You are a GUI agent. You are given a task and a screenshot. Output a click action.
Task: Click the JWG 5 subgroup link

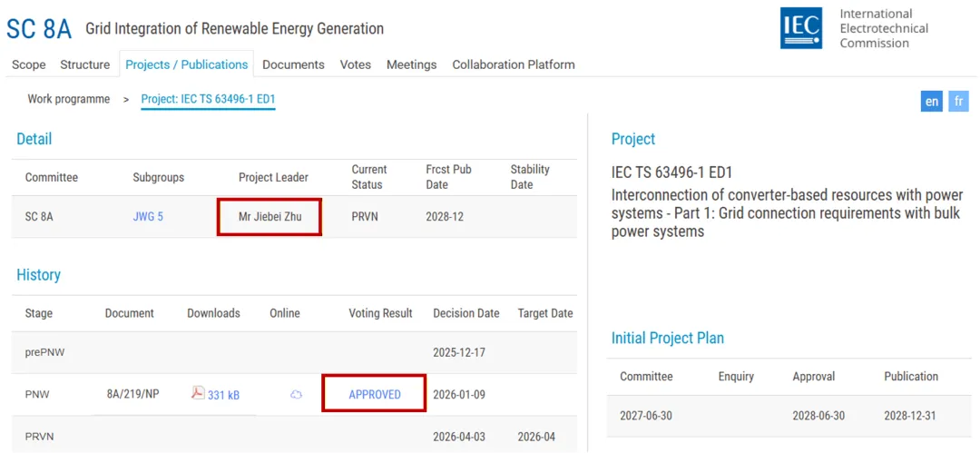pos(148,217)
